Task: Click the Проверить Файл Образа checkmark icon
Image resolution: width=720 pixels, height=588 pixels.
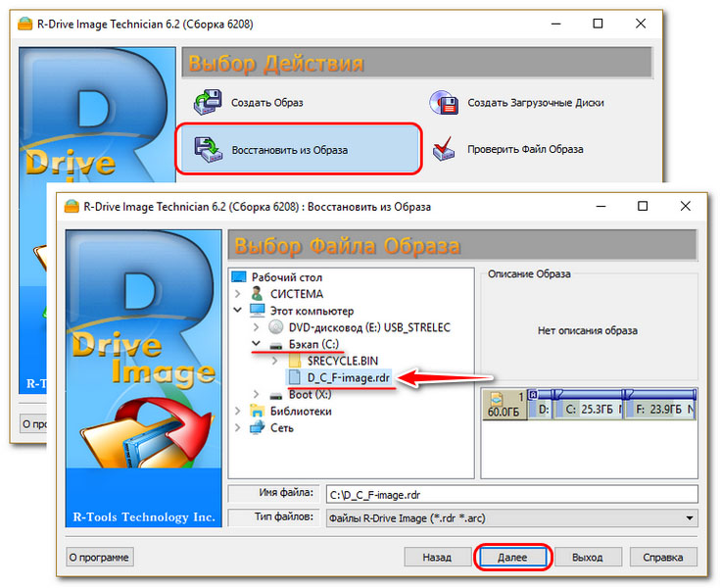Action: pos(444,148)
